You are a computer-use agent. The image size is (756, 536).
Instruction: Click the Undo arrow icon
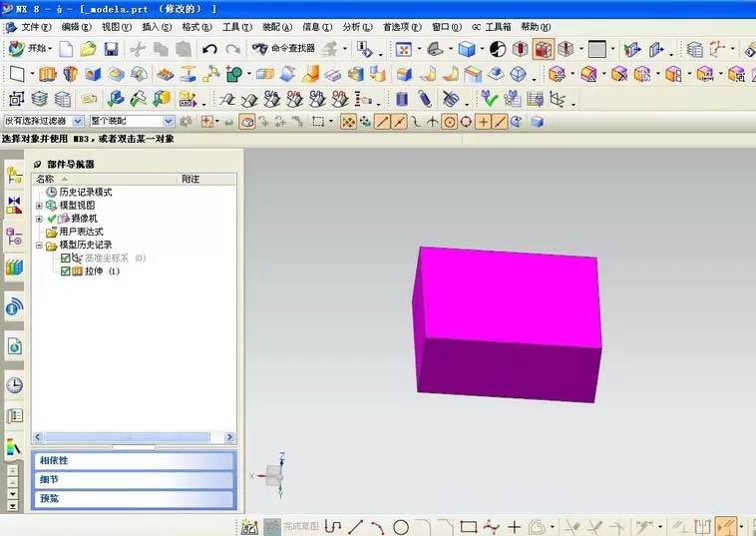(x=209, y=49)
